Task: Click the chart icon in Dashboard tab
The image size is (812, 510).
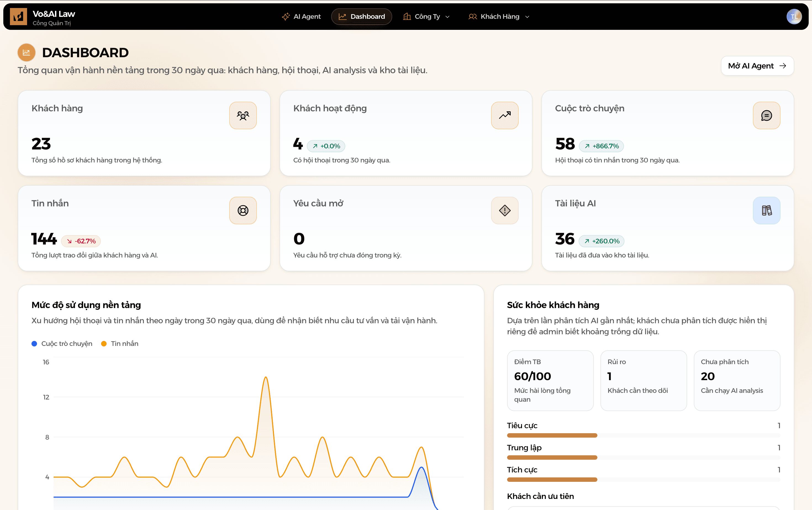Action: 342,17
